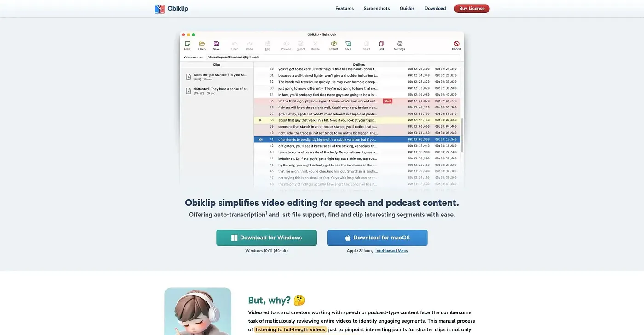Select outline row 43 'tends to come off one side'
The image size is (644, 335).
(x=358, y=152)
